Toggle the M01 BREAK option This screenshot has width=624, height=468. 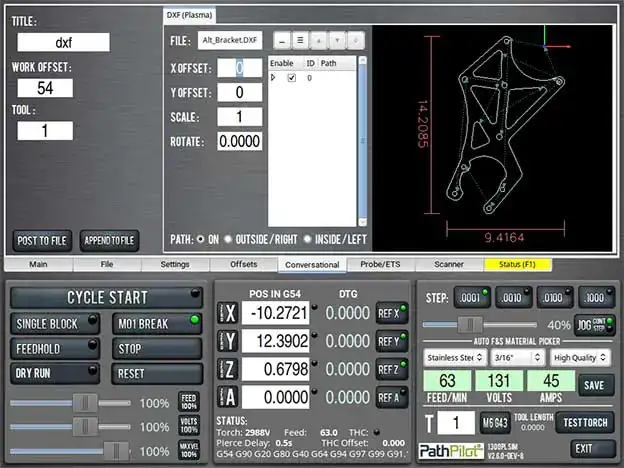pyautogui.click(x=157, y=324)
